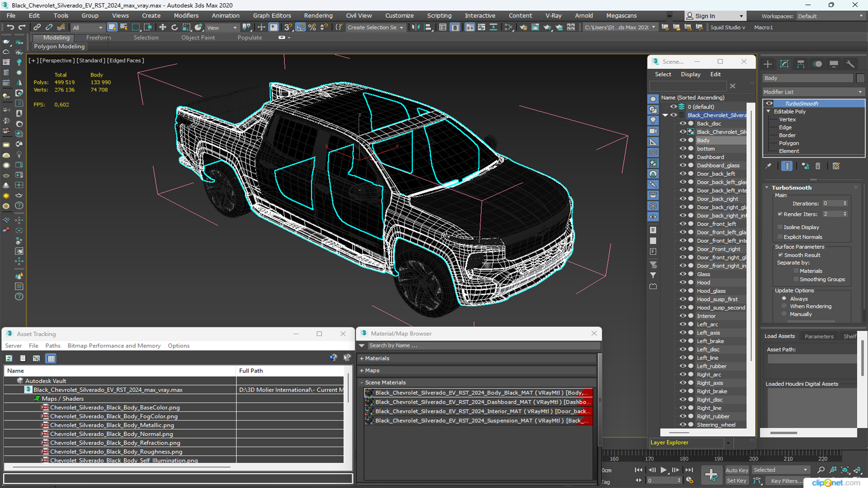Click the Undo arrow in main toolbar

tap(10, 27)
